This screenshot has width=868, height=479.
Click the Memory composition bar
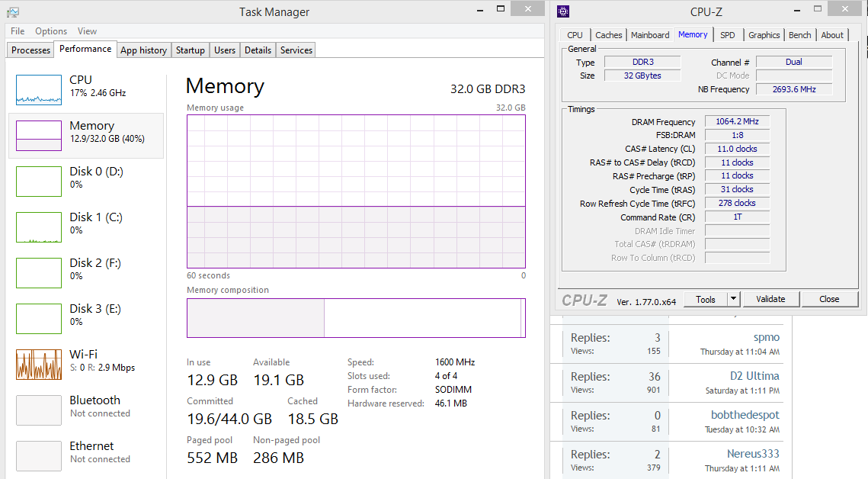[x=356, y=317]
